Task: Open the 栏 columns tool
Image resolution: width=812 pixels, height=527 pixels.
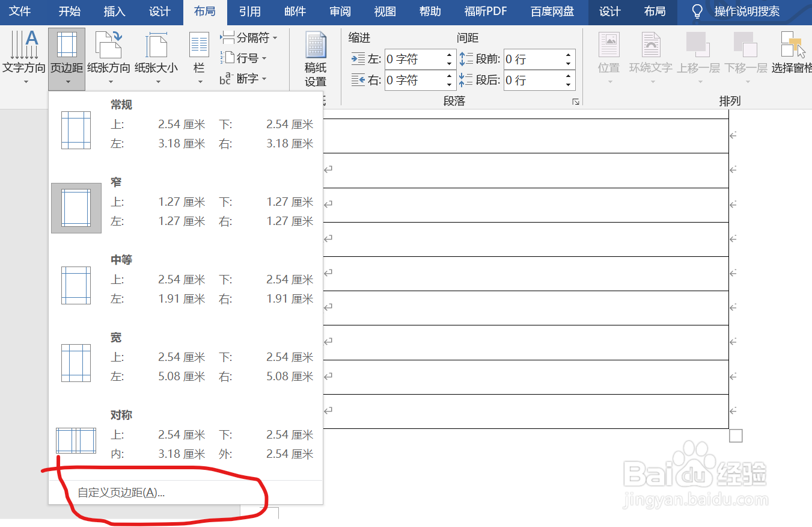Action: point(199,58)
